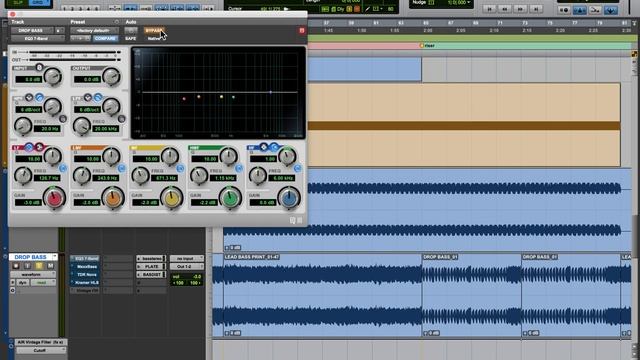Select the LPF low-pass filter type icon
Viewport: 640px width, 360px height.
pos(98,97)
